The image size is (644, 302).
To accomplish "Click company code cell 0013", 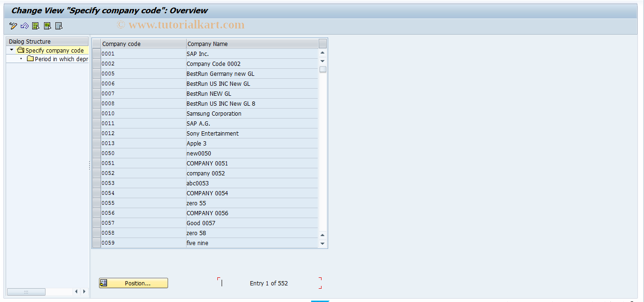I will [x=143, y=143].
